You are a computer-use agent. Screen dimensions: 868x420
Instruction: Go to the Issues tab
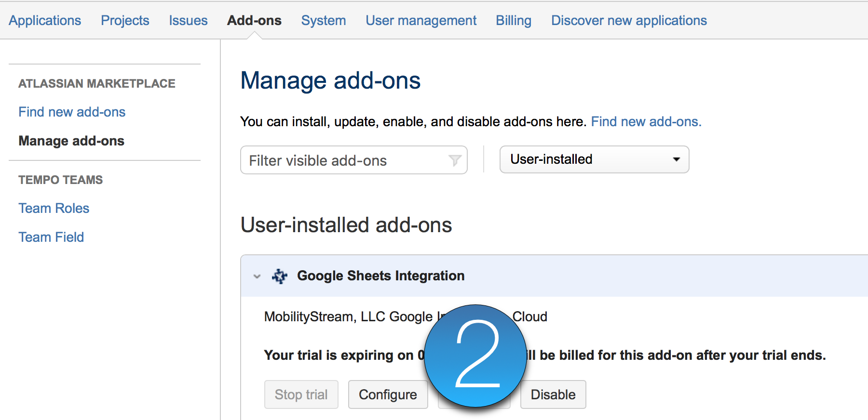188,20
